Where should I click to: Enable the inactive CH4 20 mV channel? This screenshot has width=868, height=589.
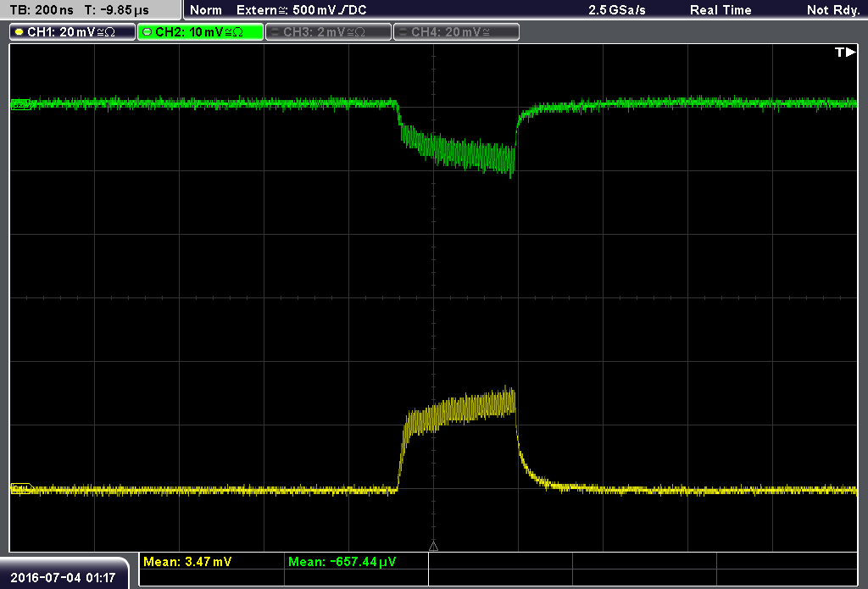[x=456, y=32]
